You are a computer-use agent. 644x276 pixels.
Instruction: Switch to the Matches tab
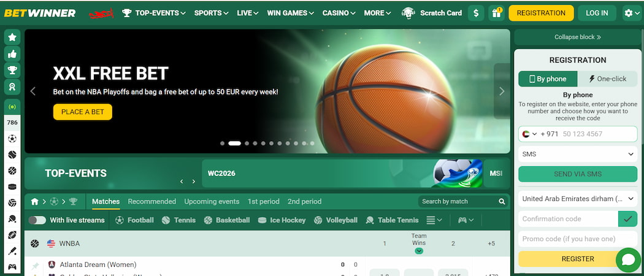point(106,202)
